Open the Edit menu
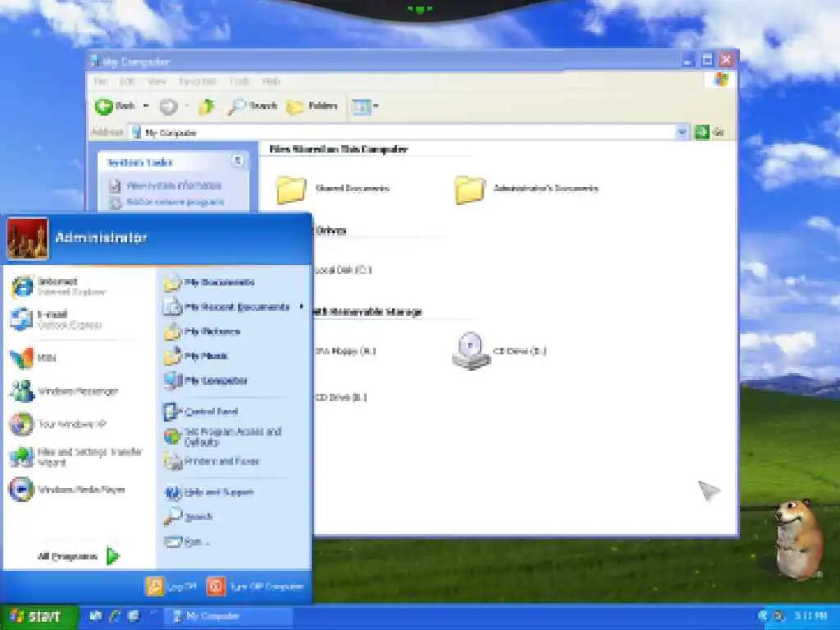Screen dimensions: 840x630 [x=127, y=81]
